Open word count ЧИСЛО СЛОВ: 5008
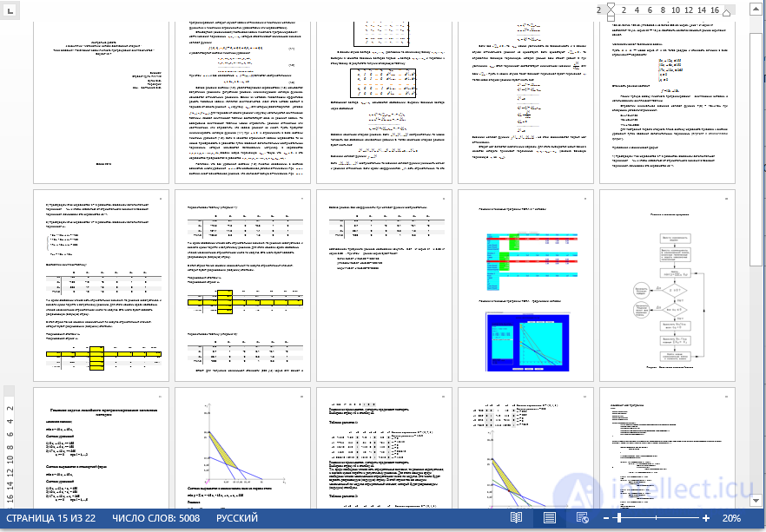Screen dimensions: 766x532 click(x=155, y=518)
